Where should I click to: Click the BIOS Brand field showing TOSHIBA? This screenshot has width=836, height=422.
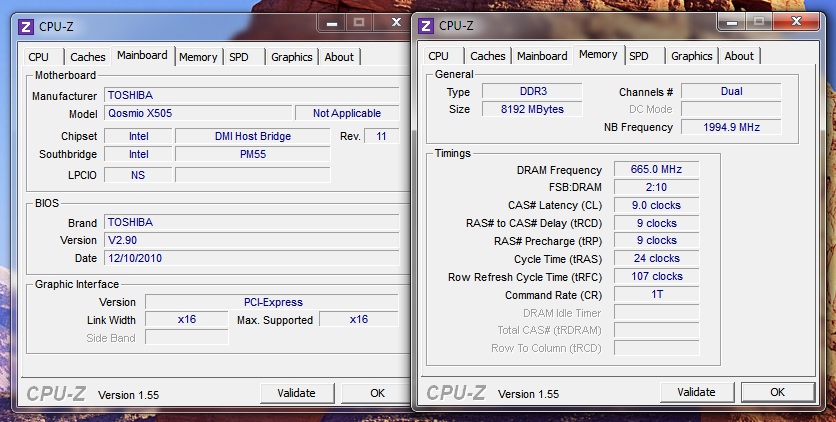point(252,222)
